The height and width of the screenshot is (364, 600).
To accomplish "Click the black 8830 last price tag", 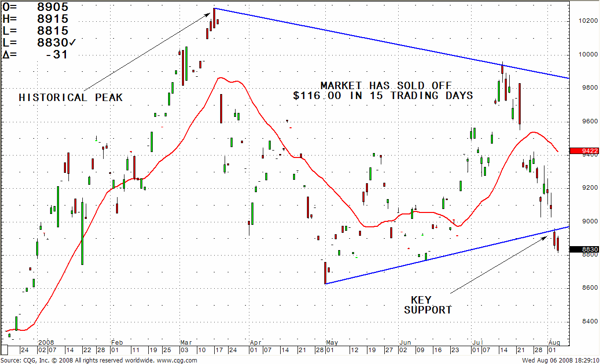I will click(584, 250).
